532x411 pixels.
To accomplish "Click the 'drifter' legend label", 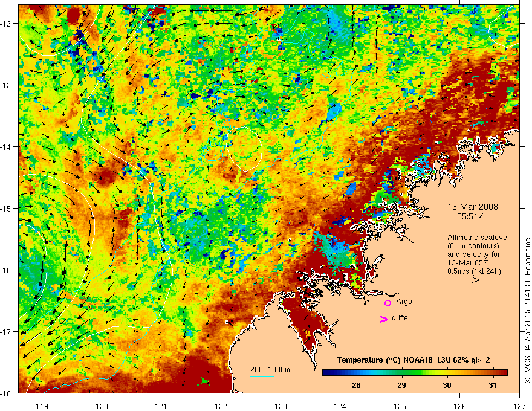I will [x=401, y=318].
